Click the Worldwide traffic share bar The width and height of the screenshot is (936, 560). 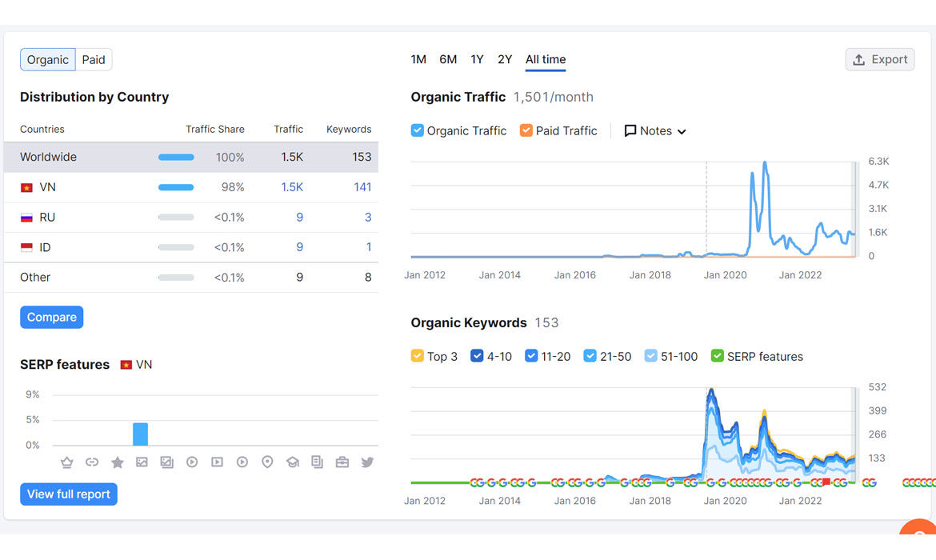pos(176,157)
